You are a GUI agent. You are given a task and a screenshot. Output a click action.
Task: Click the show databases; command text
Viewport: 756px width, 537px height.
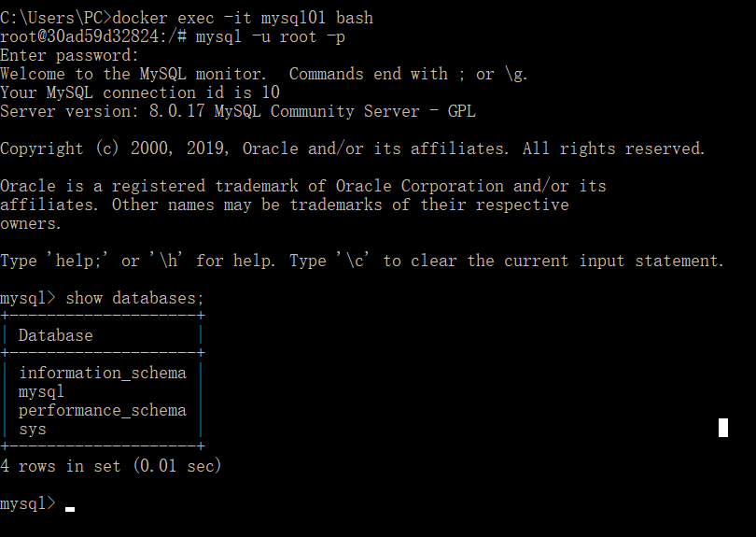click(x=134, y=298)
